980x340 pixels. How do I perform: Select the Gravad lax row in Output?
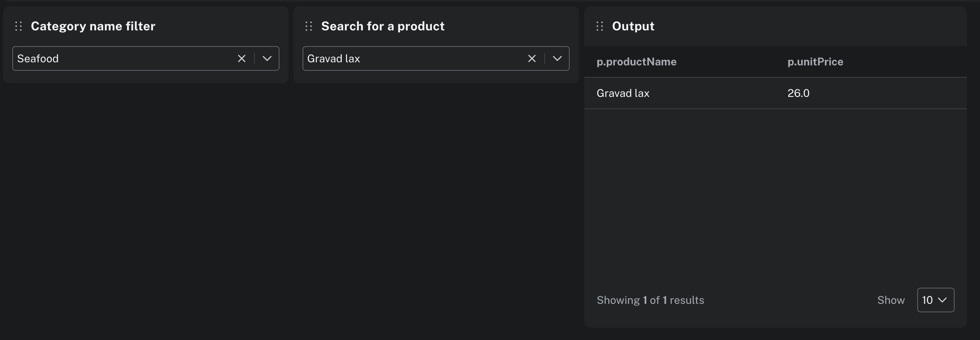tap(622, 93)
